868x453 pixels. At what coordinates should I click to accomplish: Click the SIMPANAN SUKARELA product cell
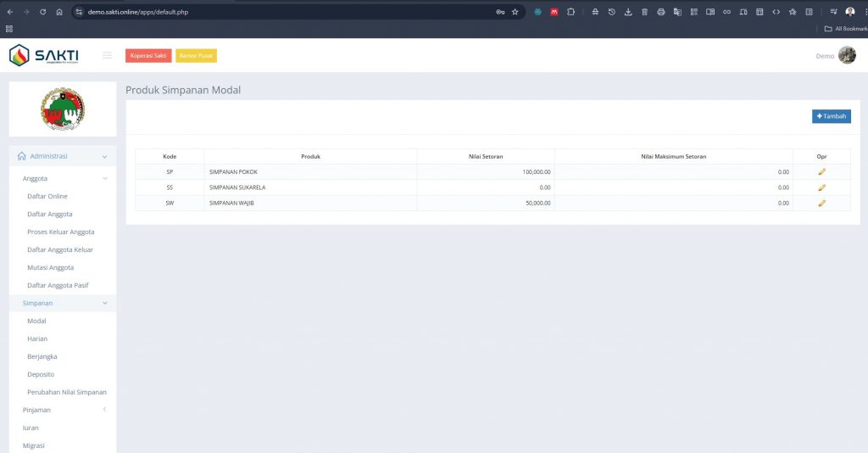click(x=310, y=187)
